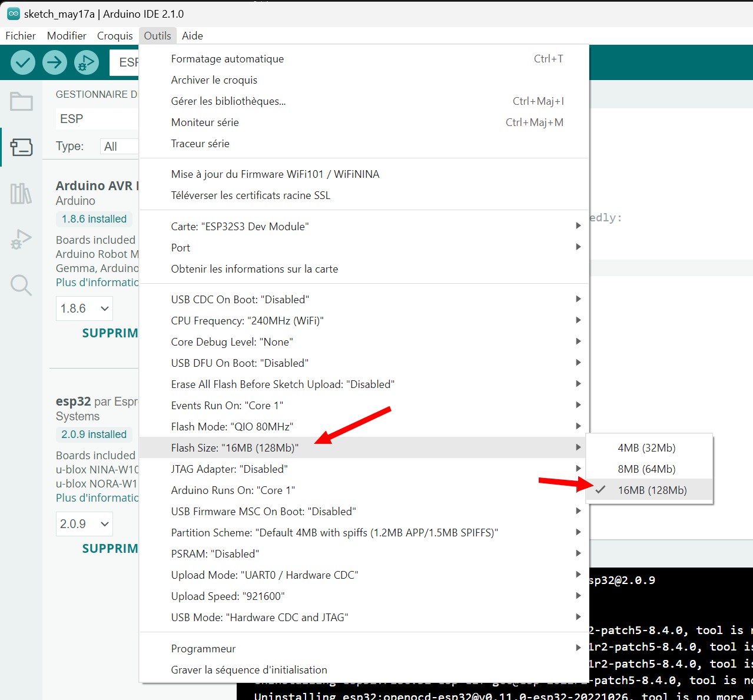Click SUPPRIMER for Arduino AVR boards

tap(110, 333)
